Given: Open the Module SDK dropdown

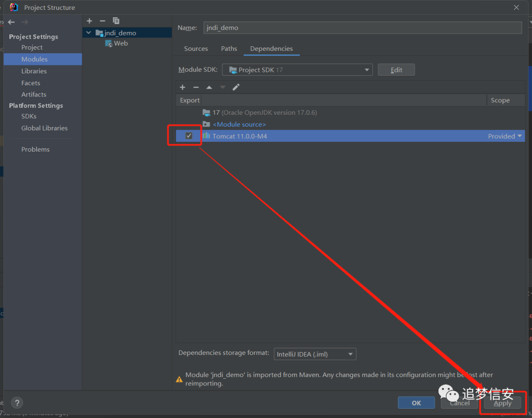Looking at the screenshot, I should pyautogui.click(x=297, y=70).
